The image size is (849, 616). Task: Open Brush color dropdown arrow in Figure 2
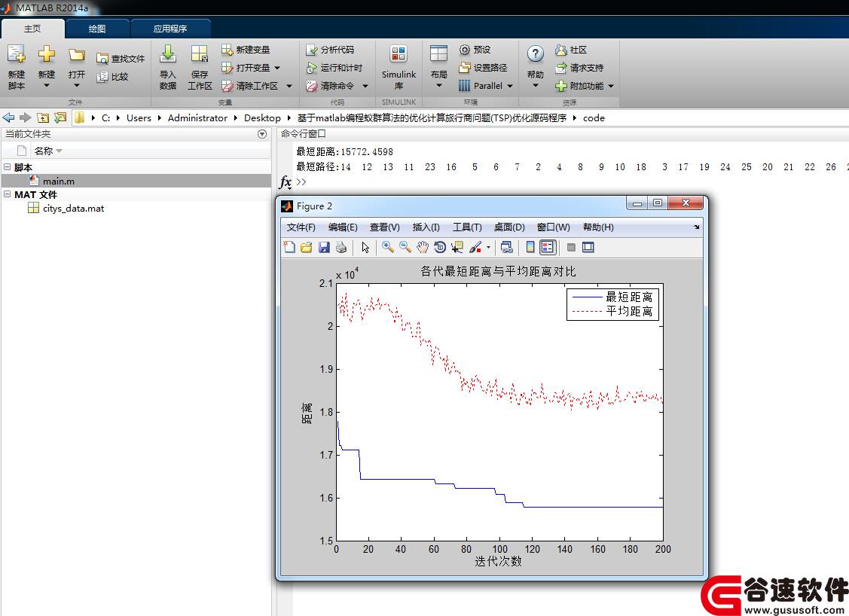click(488, 247)
